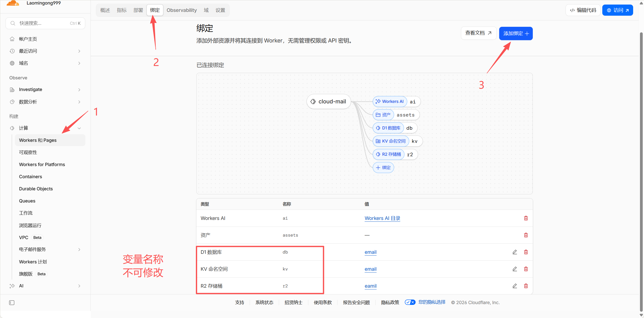Click the 编辑代码 button
Viewport: 644px width, 318px height.
click(583, 10)
